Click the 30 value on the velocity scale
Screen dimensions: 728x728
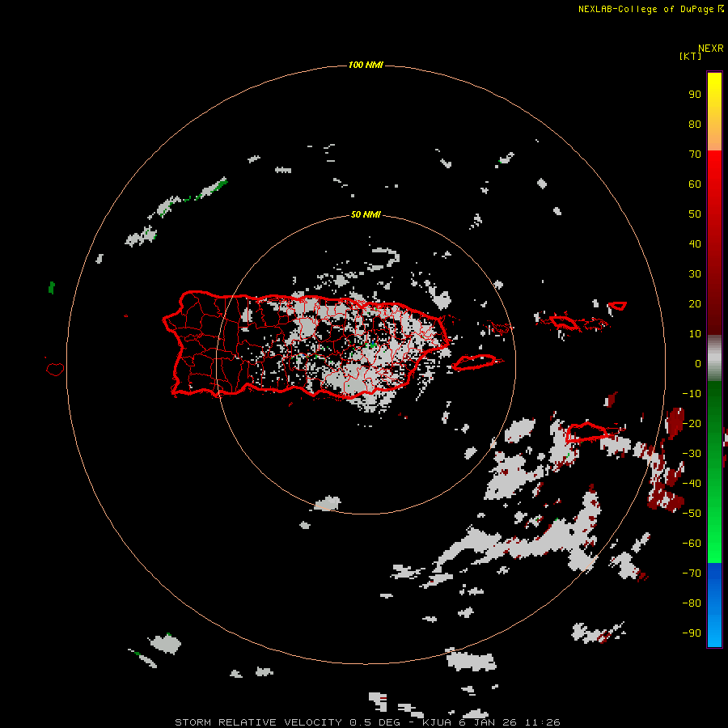pyautogui.click(x=695, y=274)
